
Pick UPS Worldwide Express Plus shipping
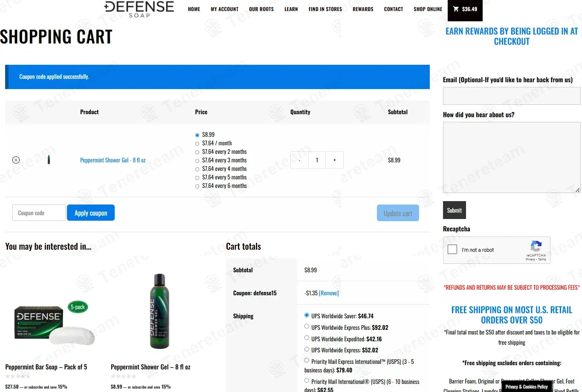pyautogui.click(x=307, y=326)
